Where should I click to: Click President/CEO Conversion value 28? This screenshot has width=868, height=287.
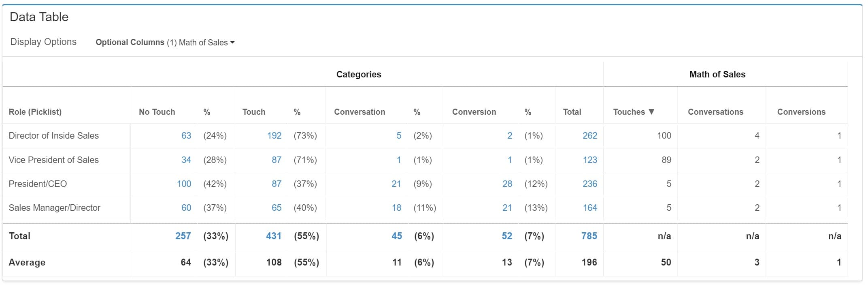coord(507,184)
